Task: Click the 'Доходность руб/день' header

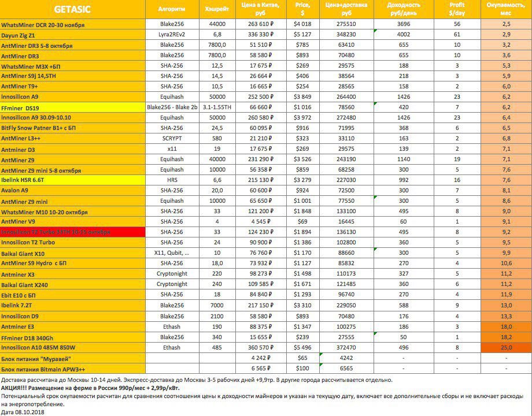Action: (x=404, y=9)
